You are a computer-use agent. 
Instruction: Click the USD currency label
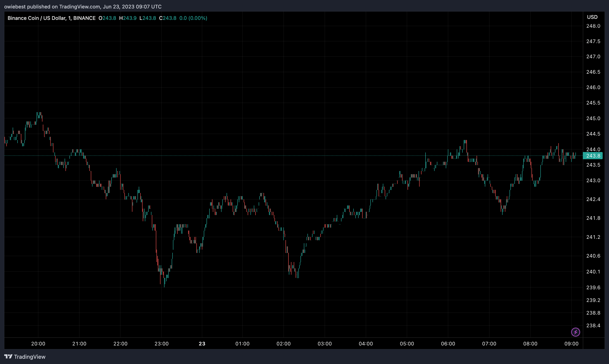(x=592, y=17)
